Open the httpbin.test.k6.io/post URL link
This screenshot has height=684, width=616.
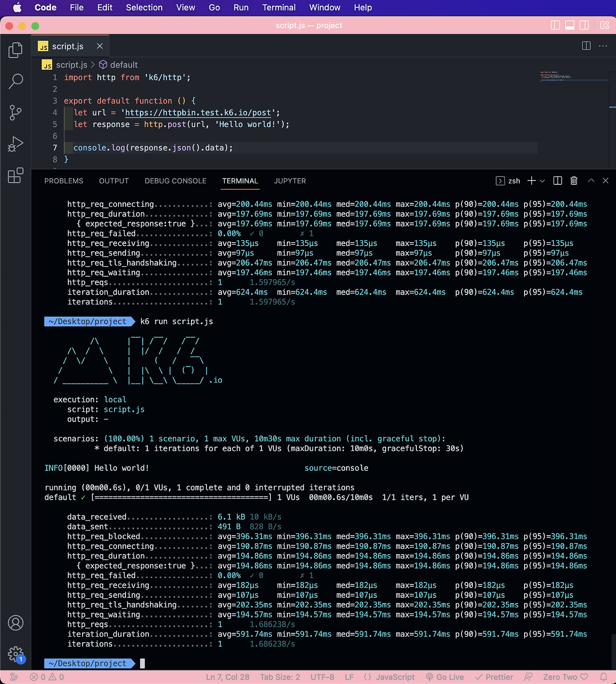pos(198,113)
